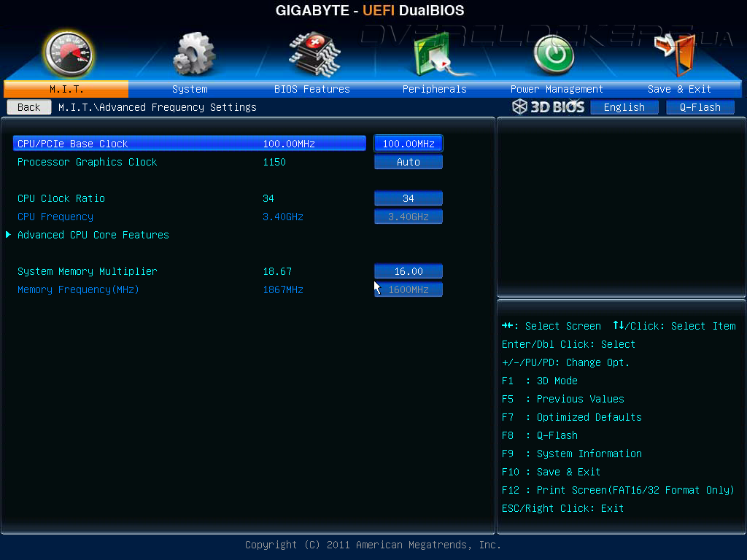Click the Memory Frequency(MHz) label
This screenshot has height=560, width=747.
click(78, 289)
